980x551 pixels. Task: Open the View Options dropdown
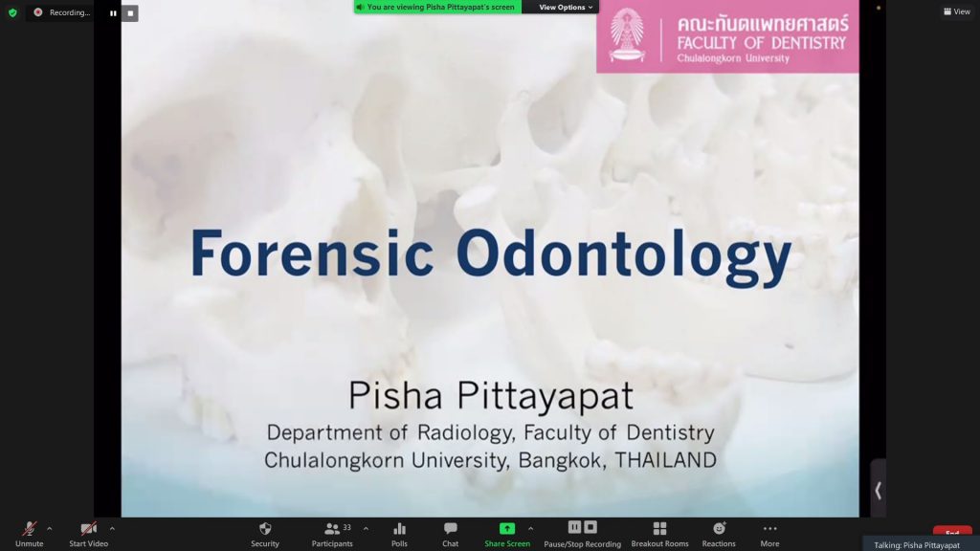tap(566, 7)
